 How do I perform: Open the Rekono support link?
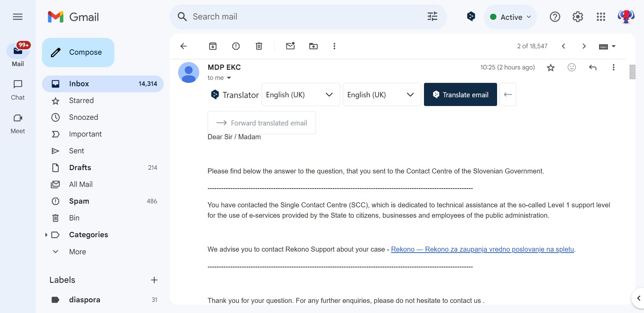482,249
